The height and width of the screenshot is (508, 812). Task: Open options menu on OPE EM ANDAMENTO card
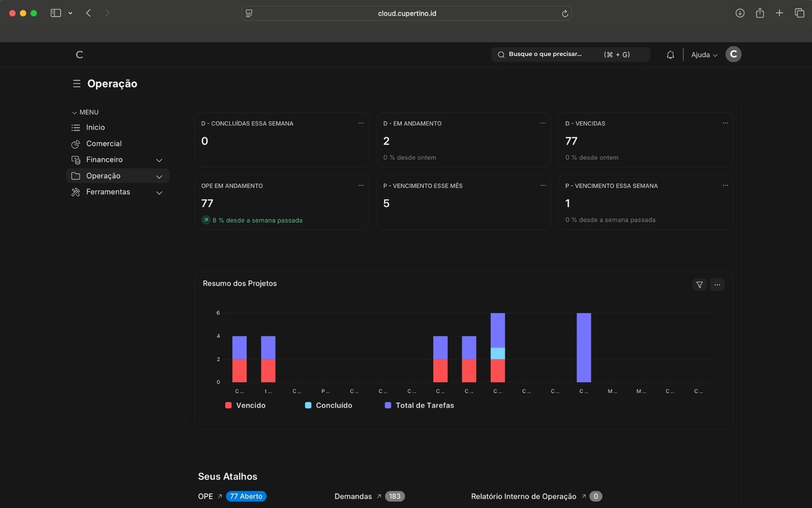[361, 186]
